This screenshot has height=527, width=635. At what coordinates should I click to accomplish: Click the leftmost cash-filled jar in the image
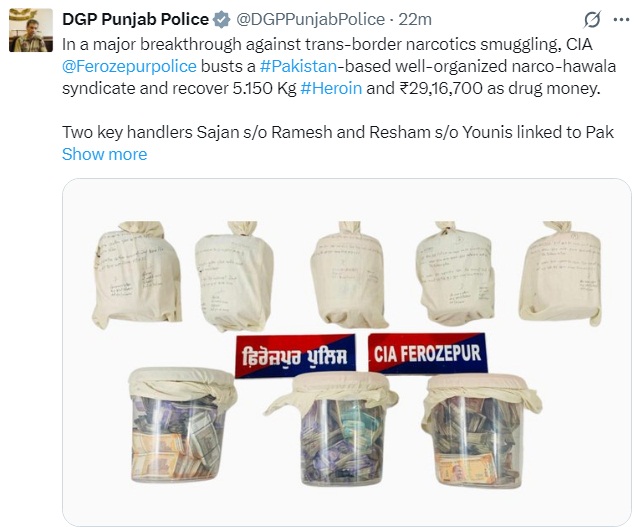181,425
